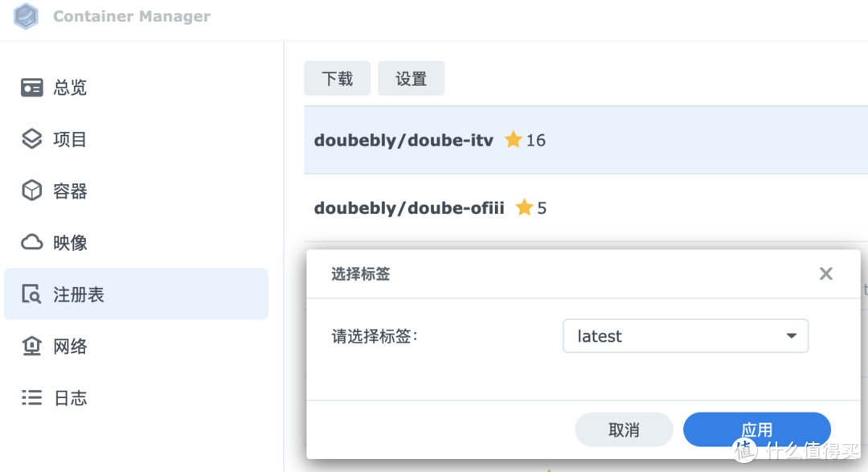Click the 容器 container cube icon

[31, 191]
